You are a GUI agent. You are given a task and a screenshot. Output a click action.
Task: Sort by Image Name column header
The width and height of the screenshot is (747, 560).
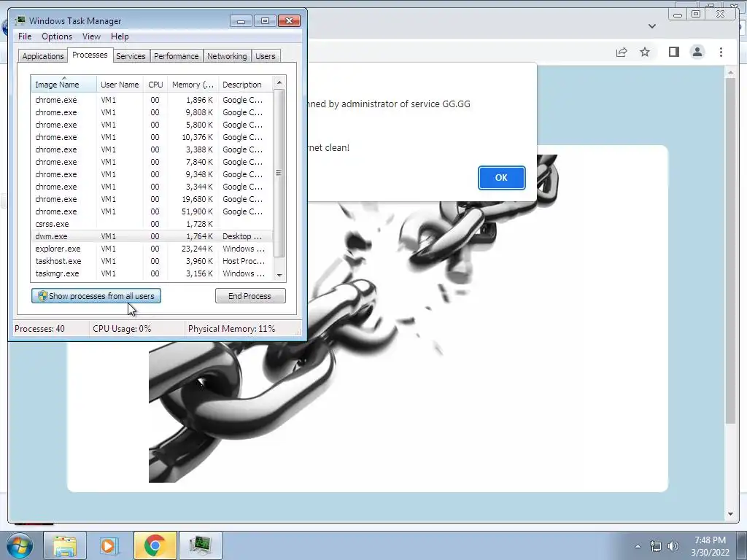[x=64, y=85]
